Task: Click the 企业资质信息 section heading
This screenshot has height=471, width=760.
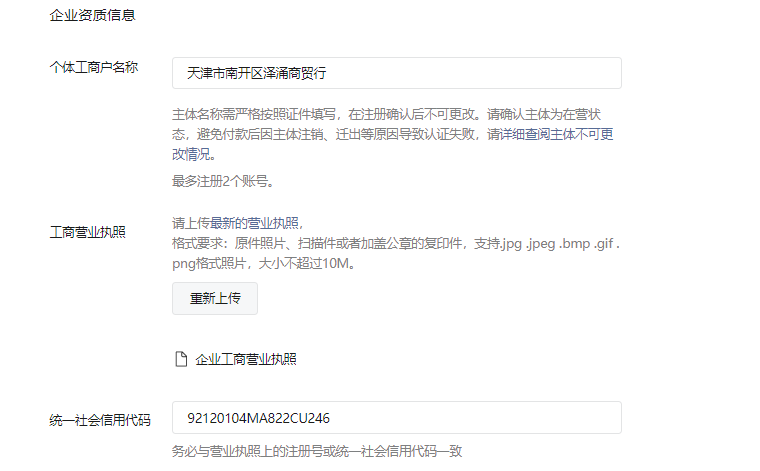Action: tap(92, 16)
